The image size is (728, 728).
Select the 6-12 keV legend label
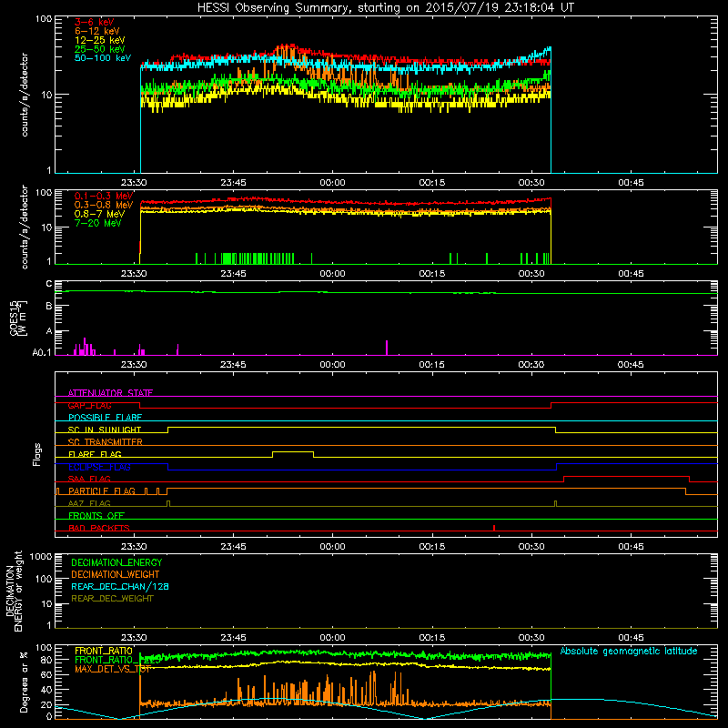click(x=97, y=31)
